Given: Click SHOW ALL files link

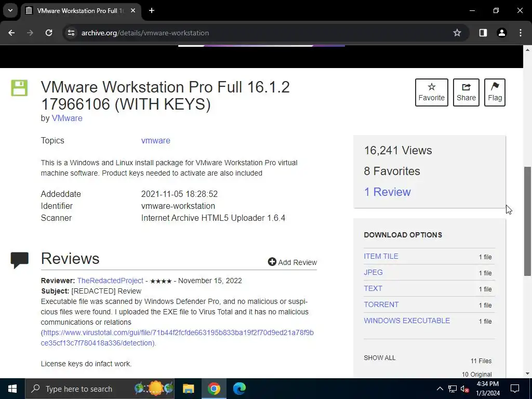Looking at the screenshot, I should pyautogui.click(x=379, y=357).
